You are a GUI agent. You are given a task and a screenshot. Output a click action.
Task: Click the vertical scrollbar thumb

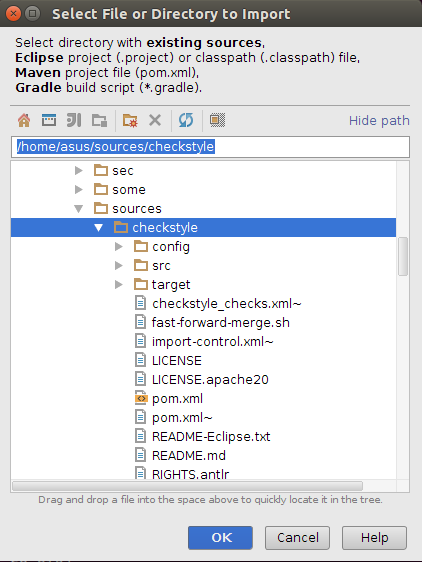click(403, 256)
